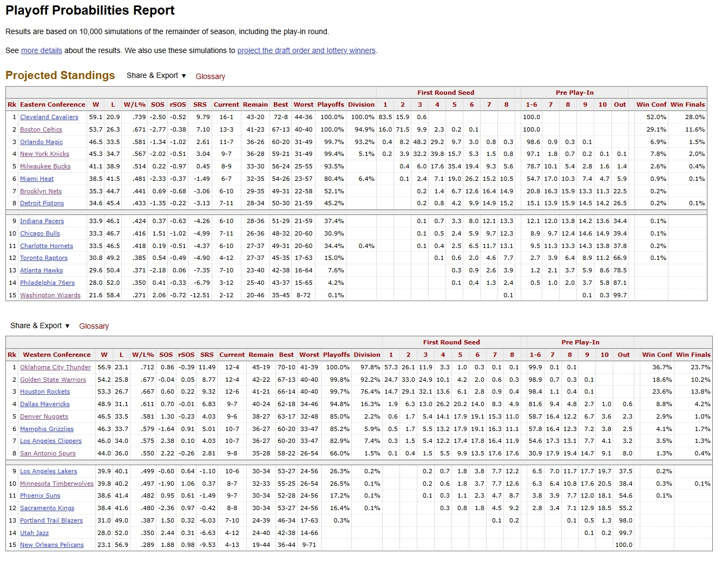
Task: Open the Eastern Conference Glossary link
Action: click(x=210, y=76)
